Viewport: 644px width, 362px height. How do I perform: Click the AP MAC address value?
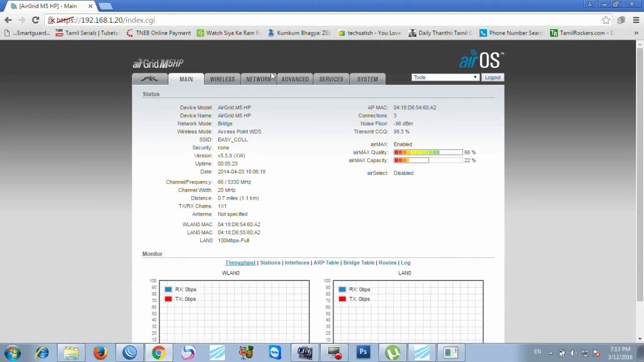click(415, 108)
